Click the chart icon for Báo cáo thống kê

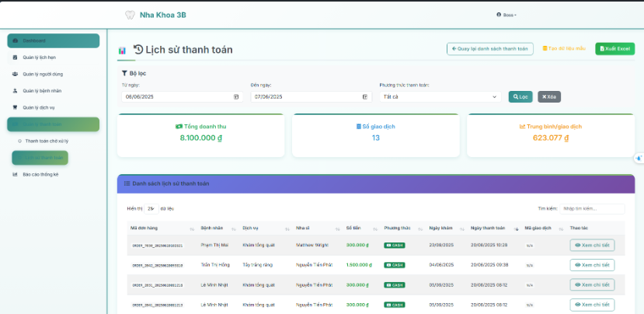[16, 174]
